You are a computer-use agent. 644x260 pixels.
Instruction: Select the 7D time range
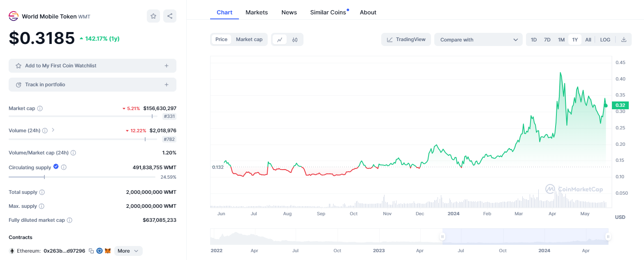(547, 39)
